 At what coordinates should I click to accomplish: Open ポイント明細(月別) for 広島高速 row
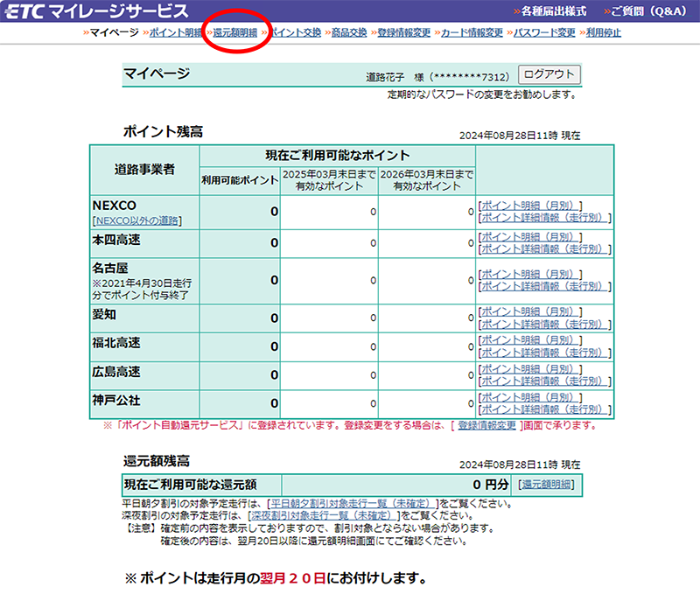point(530,368)
